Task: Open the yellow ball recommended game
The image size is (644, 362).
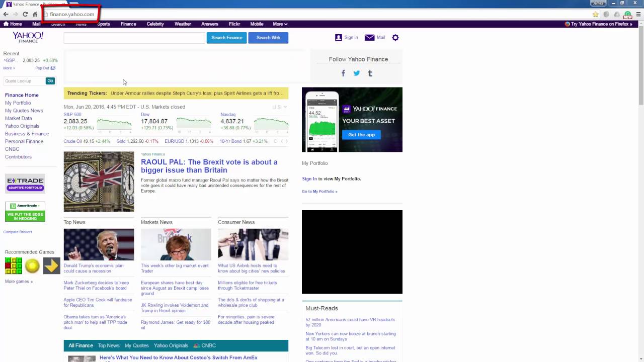Action: [32, 266]
